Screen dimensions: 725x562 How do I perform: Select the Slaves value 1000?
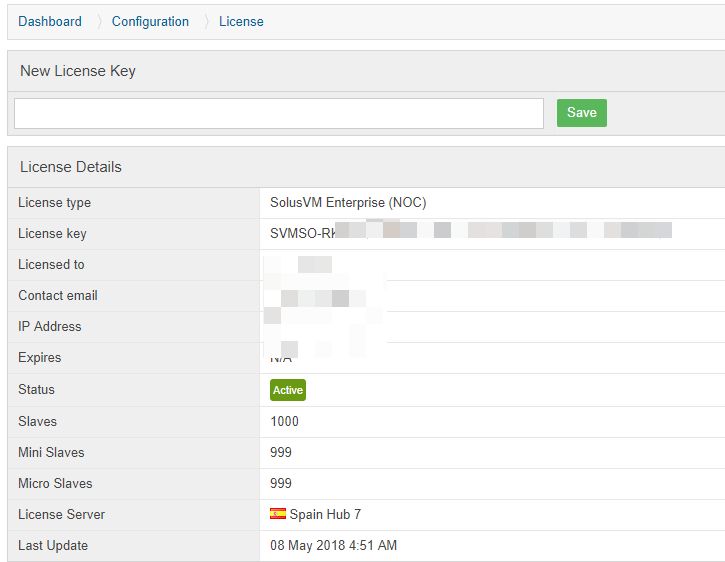coord(284,421)
